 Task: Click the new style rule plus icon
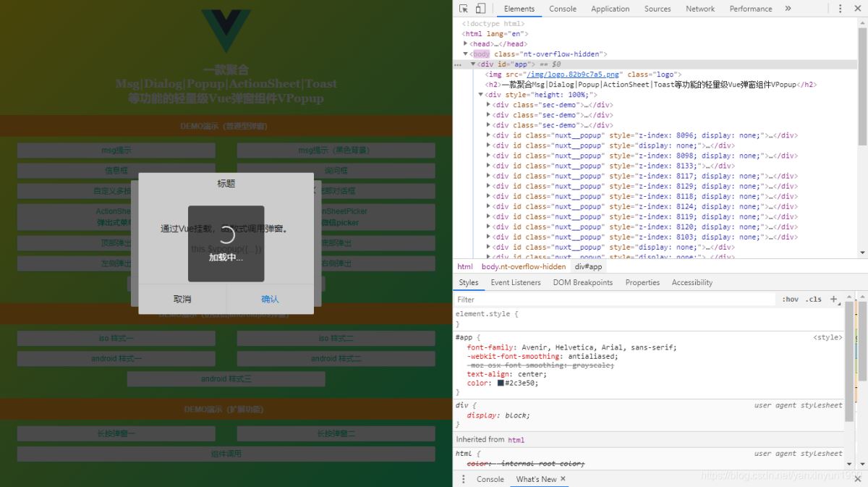pos(835,299)
